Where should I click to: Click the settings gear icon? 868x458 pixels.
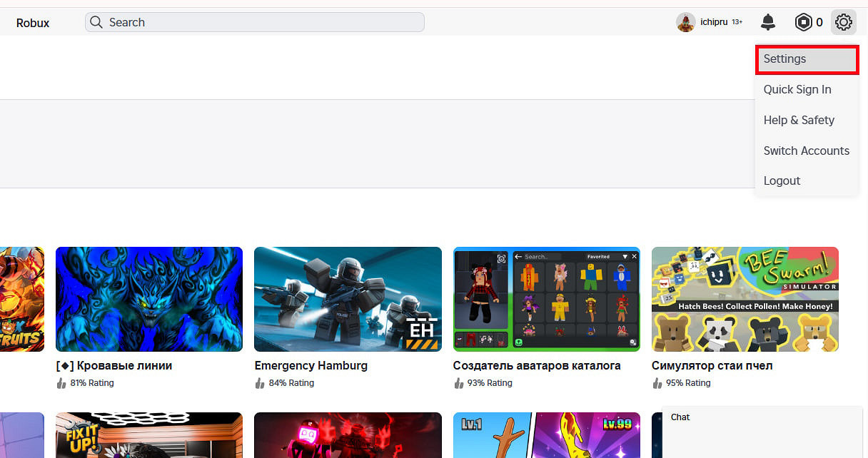[x=843, y=22]
